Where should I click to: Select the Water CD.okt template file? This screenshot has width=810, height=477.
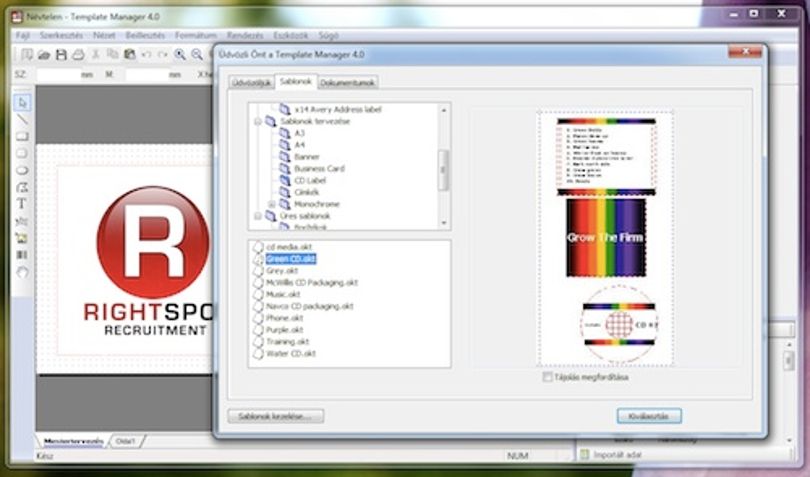(291, 354)
